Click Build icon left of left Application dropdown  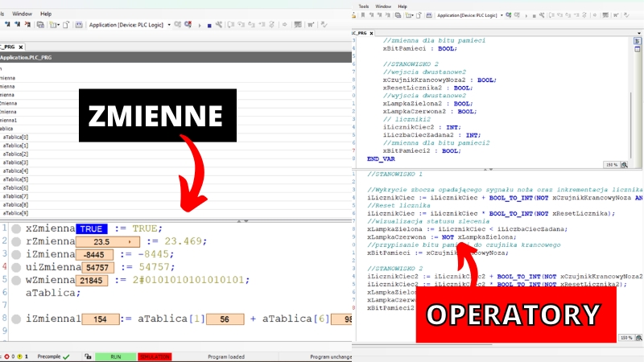pos(78,25)
